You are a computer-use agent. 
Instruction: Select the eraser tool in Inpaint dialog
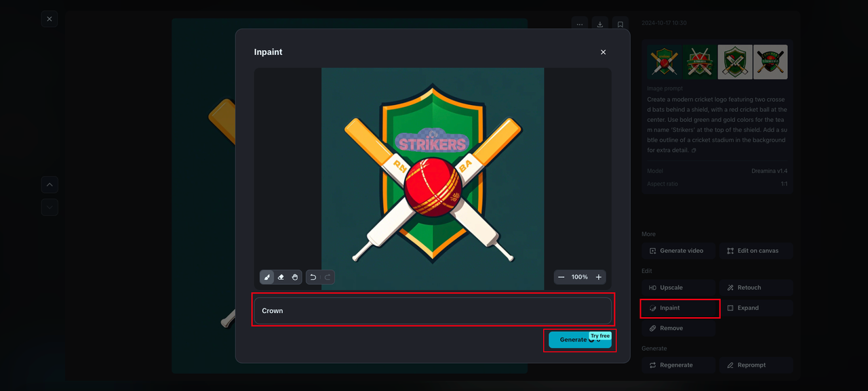(281, 277)
